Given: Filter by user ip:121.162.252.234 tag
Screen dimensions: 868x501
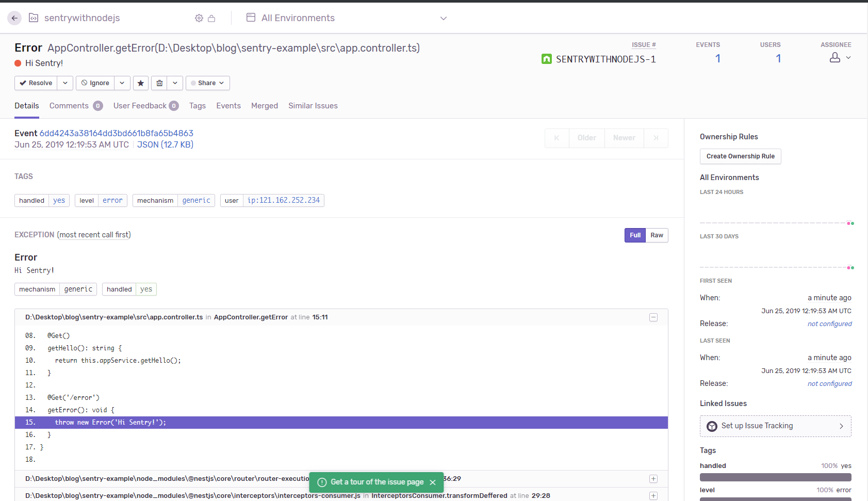Looking at the screenshot, I should [272, 201].
